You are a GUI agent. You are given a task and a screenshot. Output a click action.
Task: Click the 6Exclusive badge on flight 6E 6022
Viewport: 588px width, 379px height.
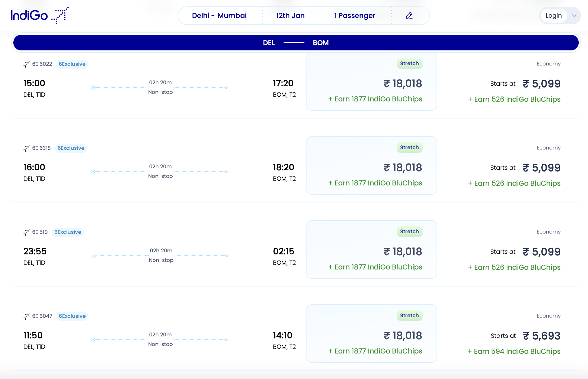coord(72,64)
